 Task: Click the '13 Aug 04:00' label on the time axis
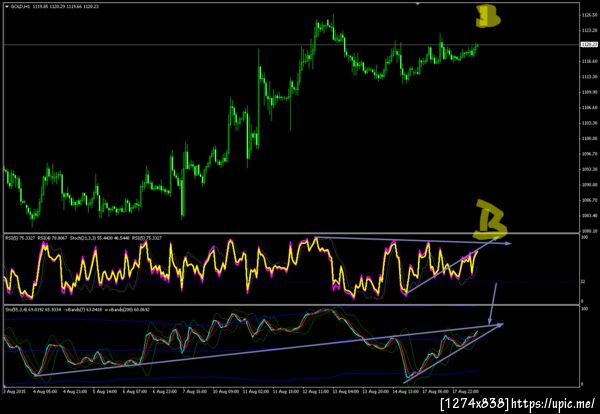point(346,392)
